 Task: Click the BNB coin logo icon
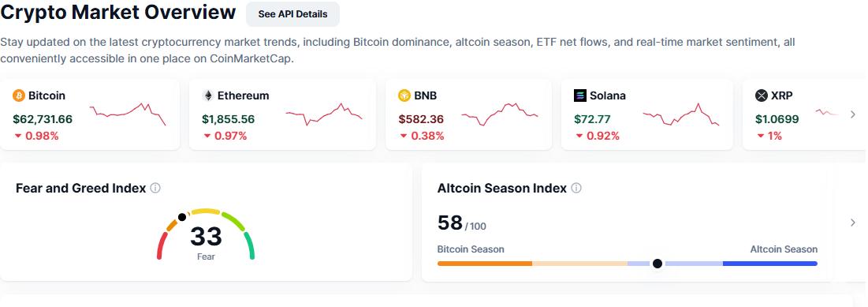tap(404, 95)
